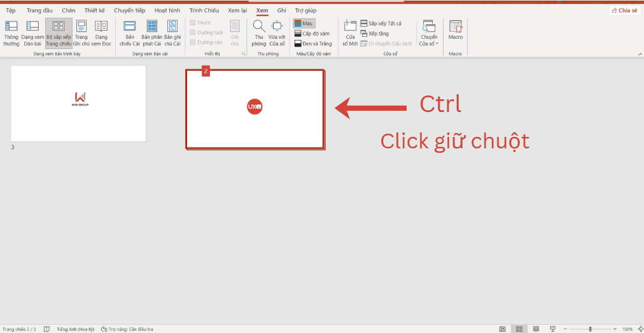Select Bộ sắp xếp Trang chiếu view

click(x=59, y=33)
